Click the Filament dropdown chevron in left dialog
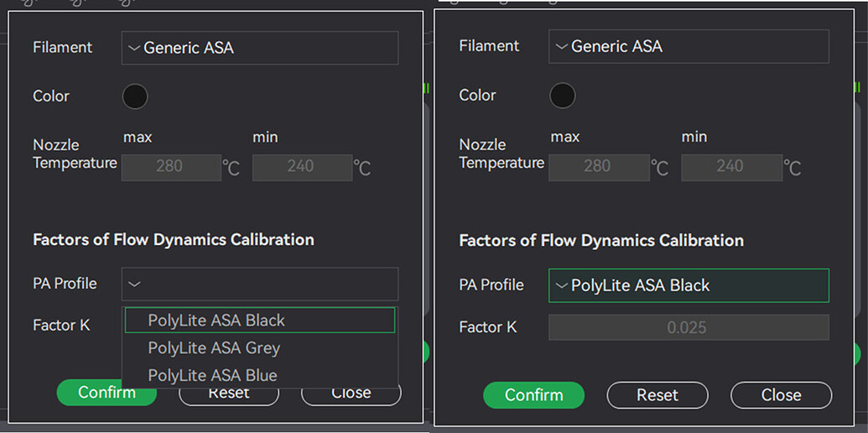This screenshot has height=433, width=868. coord(134,48)
